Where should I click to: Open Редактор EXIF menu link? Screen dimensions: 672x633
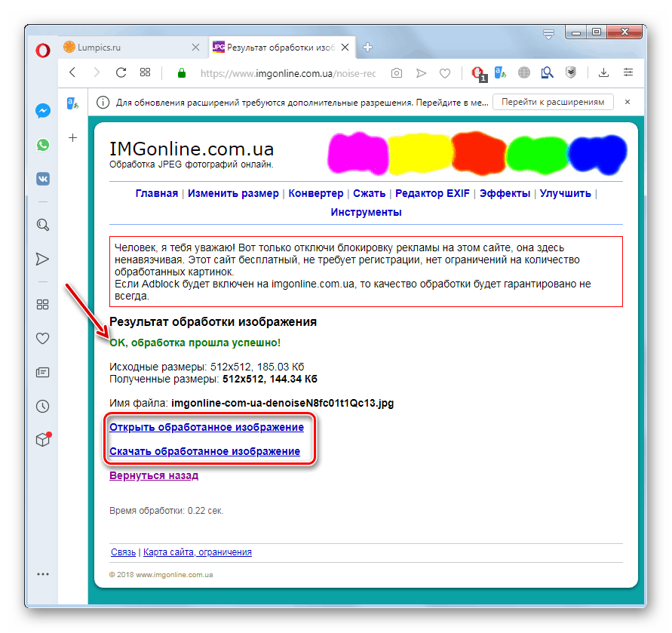tap(432, 193)
